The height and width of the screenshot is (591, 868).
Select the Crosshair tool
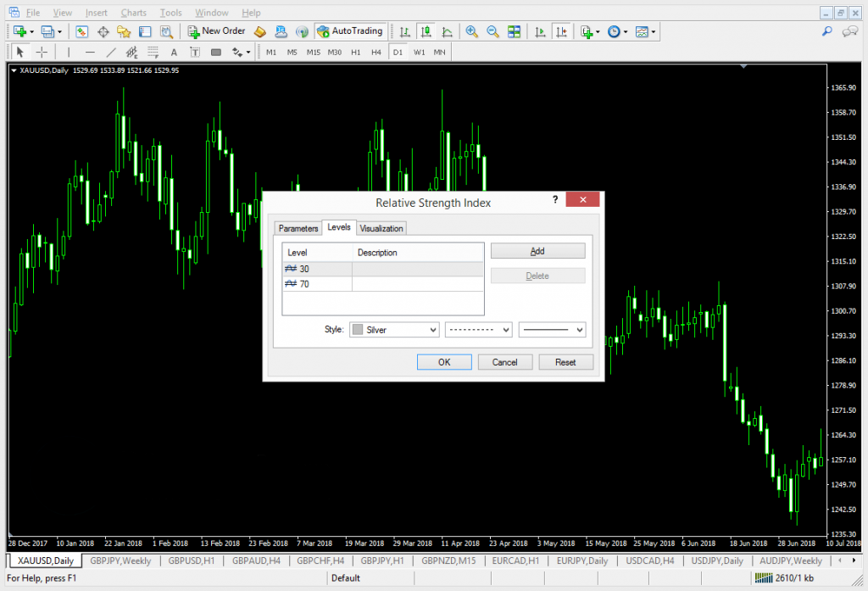click(42, 52)
